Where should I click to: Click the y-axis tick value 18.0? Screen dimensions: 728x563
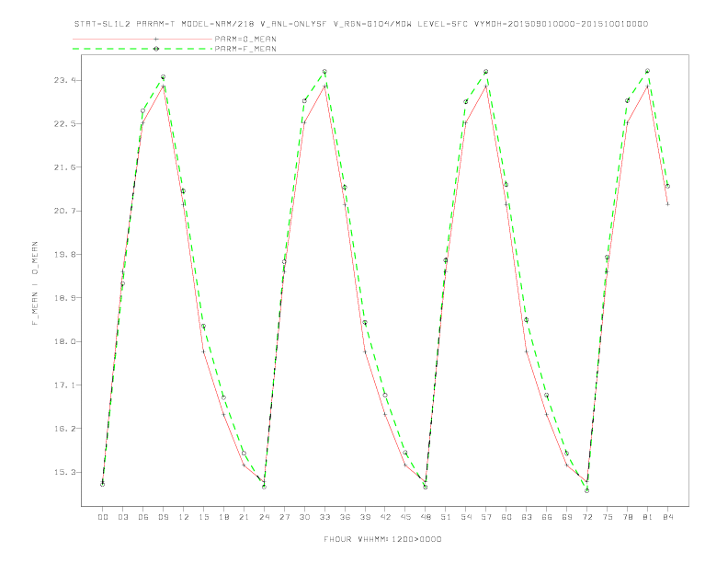pos(64,341)
